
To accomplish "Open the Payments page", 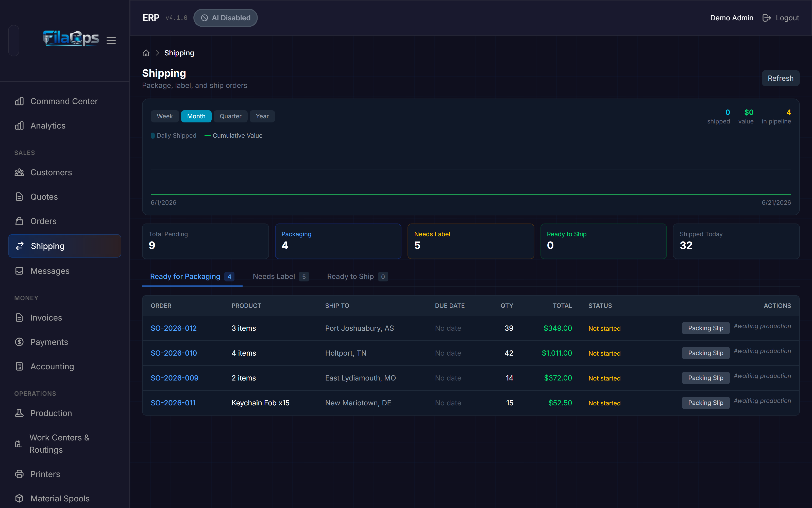I will (64, 342).
